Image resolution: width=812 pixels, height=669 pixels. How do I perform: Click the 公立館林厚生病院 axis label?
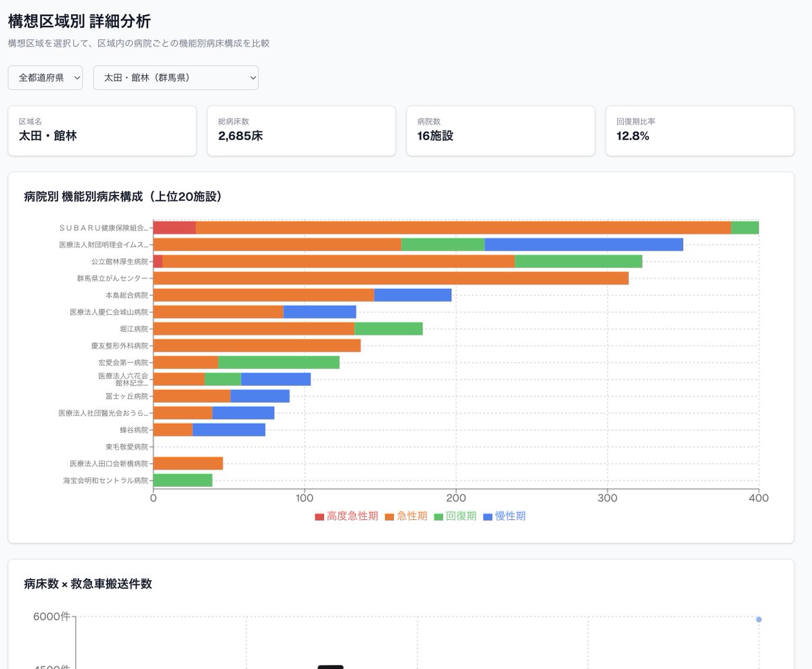(120, 261)
